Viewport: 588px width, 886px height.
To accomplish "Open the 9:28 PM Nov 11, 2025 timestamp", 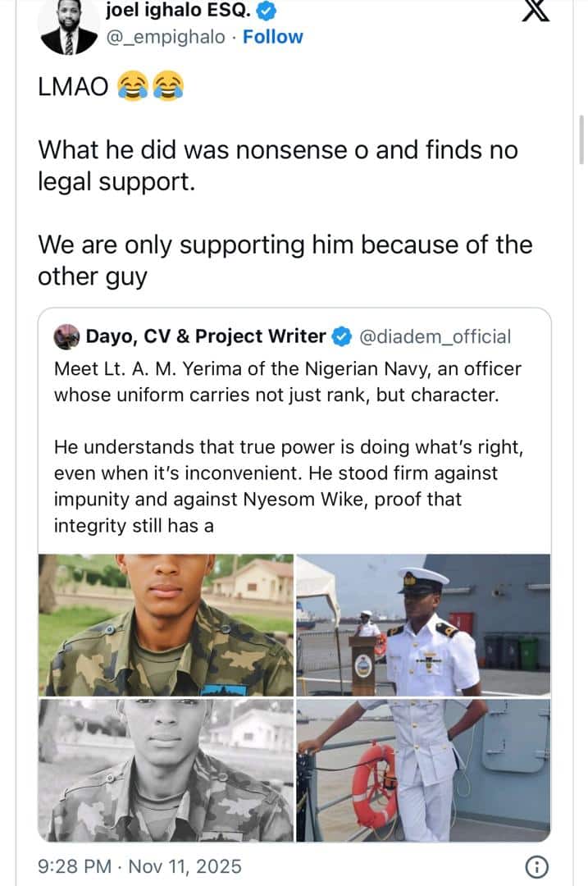I will click(140, 866).
